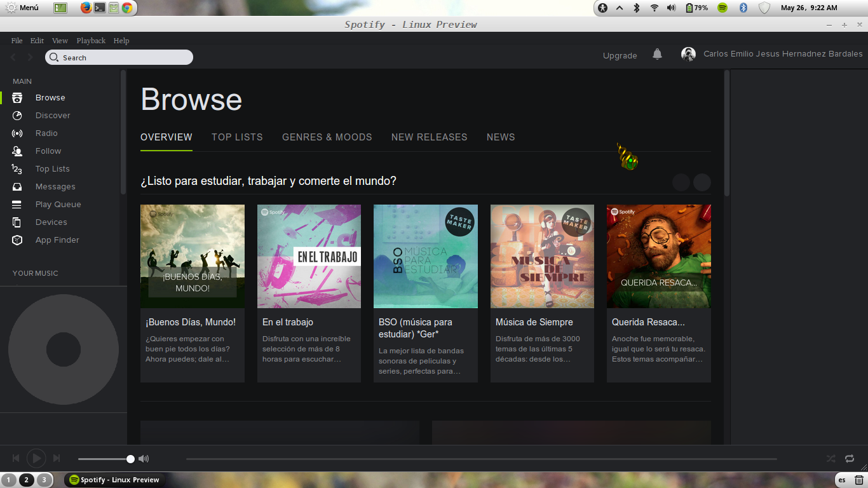The height and width of the screenshot is (488, 868).
Task: Open notifications via the bell icon
Action: (x=657, y=55)
